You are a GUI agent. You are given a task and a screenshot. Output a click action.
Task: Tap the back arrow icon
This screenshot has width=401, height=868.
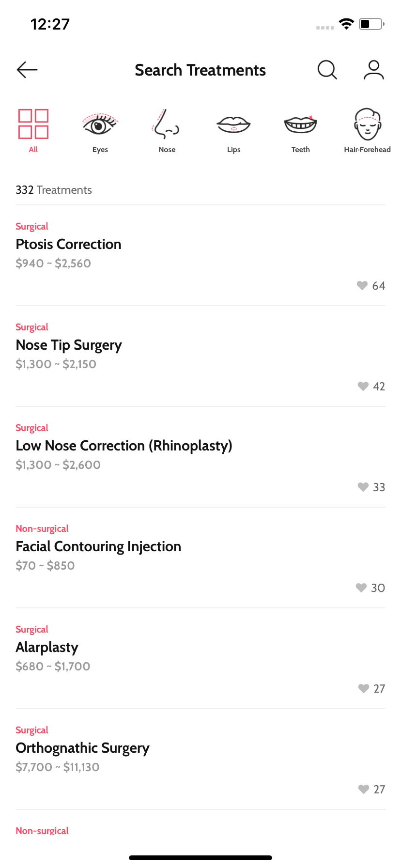[x=27, y=70]
